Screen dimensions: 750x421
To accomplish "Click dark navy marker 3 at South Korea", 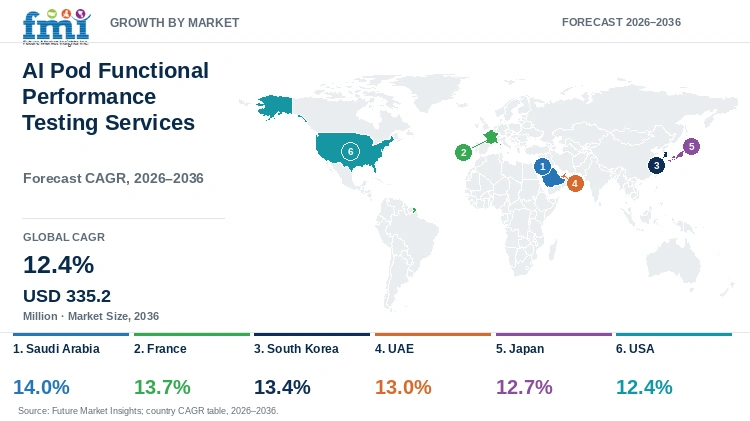I will 656,166.
